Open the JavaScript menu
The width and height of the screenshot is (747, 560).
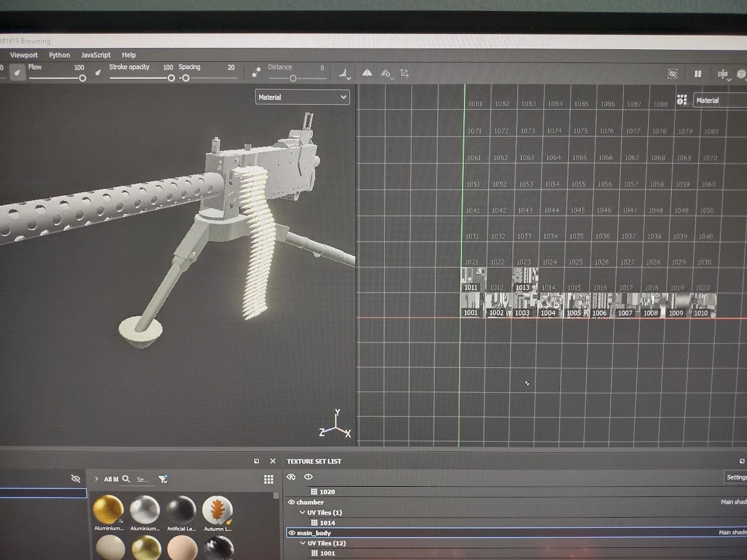[x=96, y=55]
